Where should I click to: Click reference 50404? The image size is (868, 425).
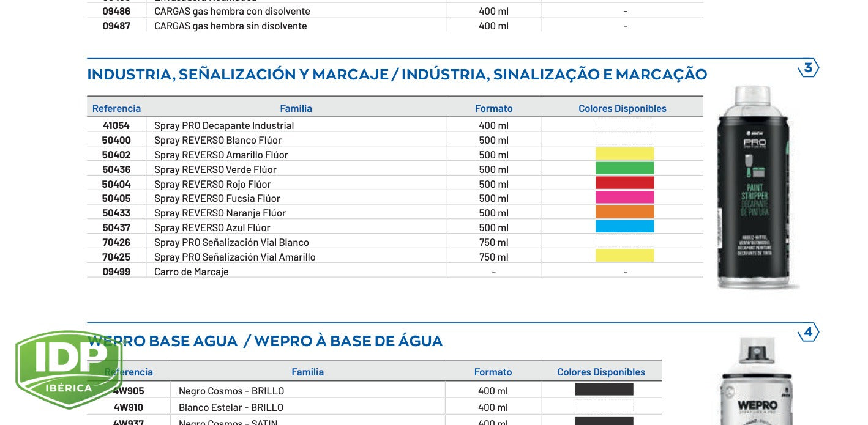pos(116,184)
